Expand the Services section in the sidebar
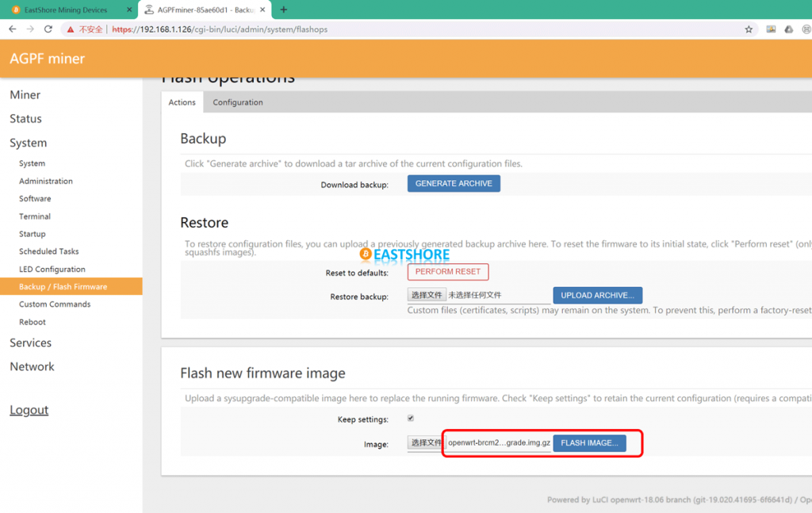812x513 pixels. tap(30, 343)
